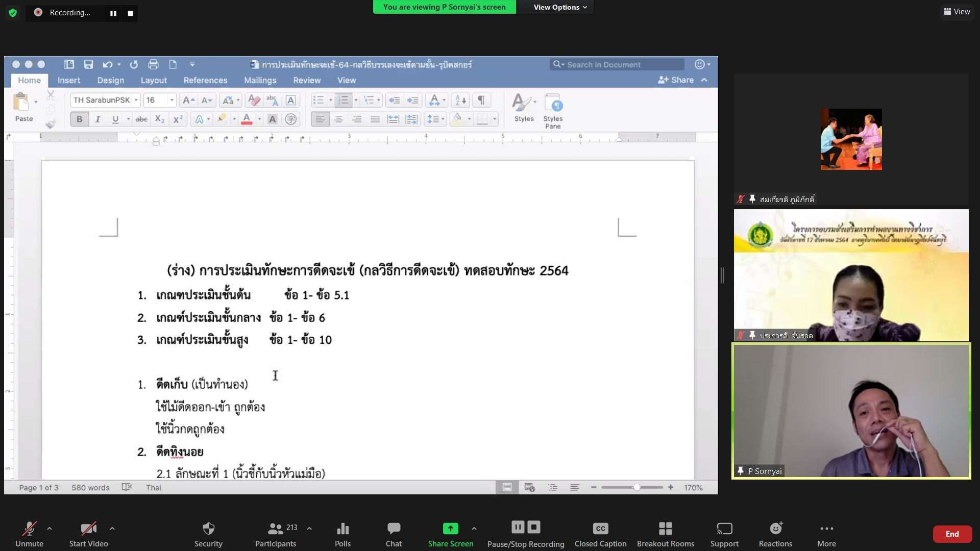
Task: Click the Closed Caption icon
Action: pyautogui.click(x=600, y=529)
